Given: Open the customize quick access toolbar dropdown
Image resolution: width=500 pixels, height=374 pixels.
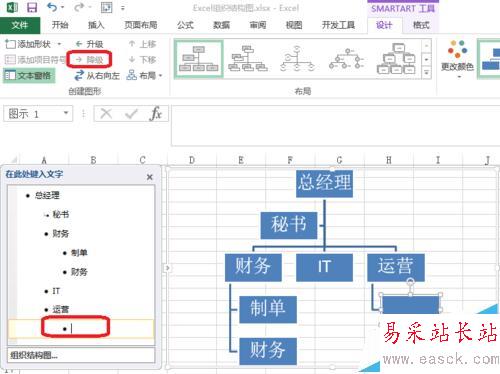Looking at the screenshot, I should pos(123,8).
